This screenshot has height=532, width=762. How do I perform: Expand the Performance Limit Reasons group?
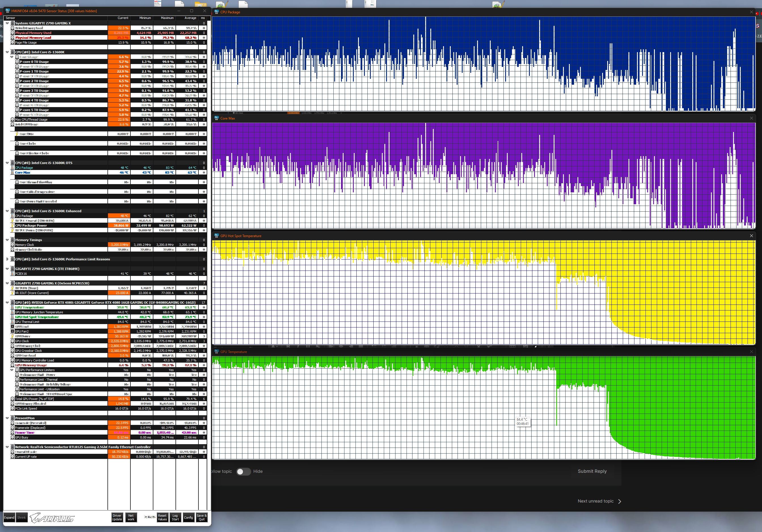click(7, 259)
